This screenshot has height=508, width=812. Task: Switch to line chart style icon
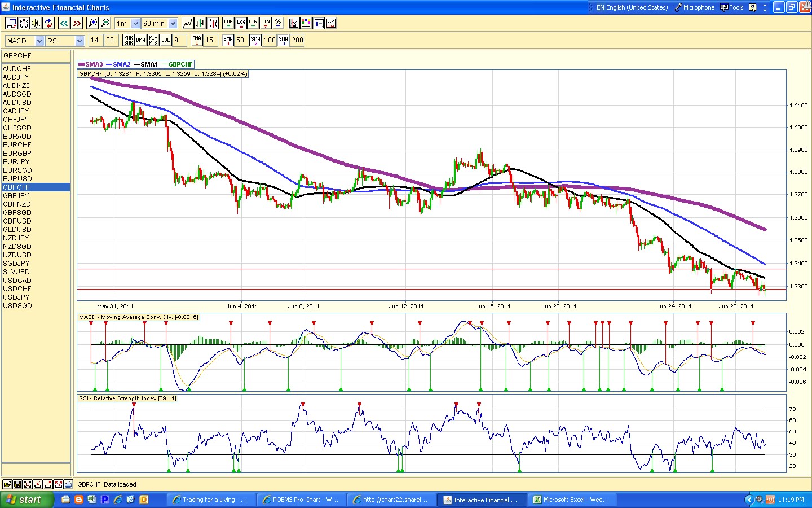point(187,23)
